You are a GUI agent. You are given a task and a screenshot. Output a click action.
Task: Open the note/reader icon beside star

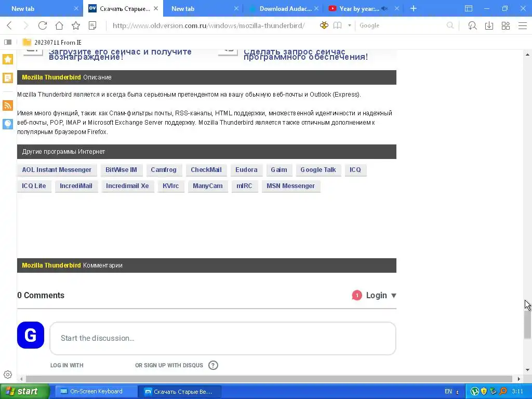coord(92,25)
